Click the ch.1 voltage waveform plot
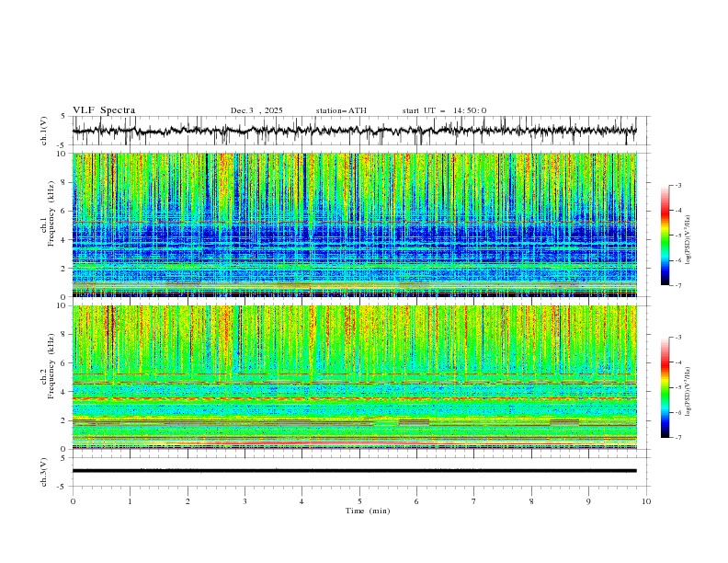 pyautogui.click(x=358, y=132)
